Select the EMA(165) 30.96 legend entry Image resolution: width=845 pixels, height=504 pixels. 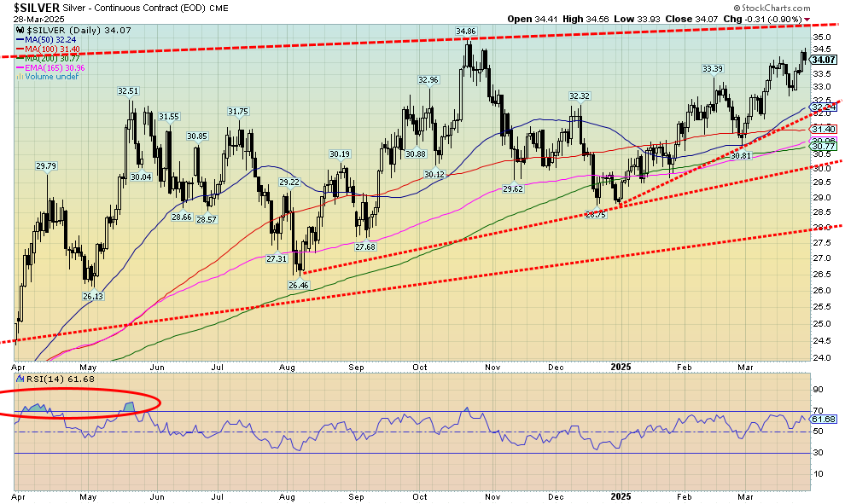(53, 67)
